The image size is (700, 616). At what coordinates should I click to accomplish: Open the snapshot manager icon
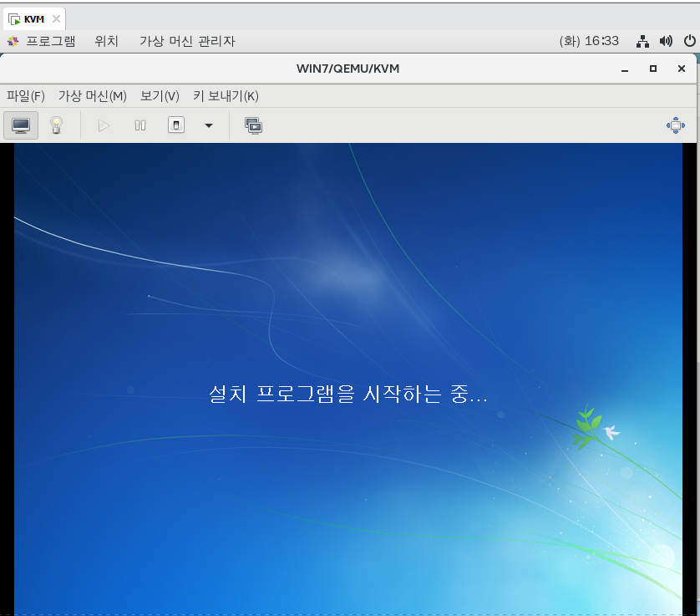(x=253, y=125)
